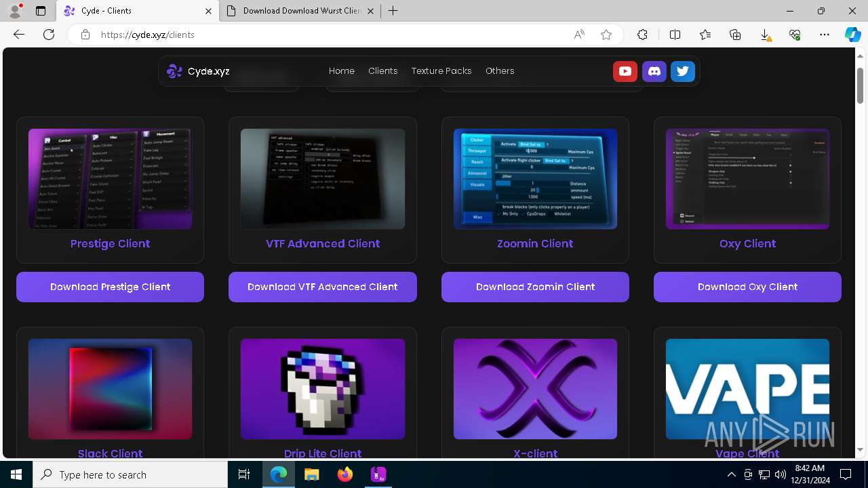Open Texture Packs in site navigation
Image resolution: width=868 pixels, height=488 pixels.
point(441,71)
